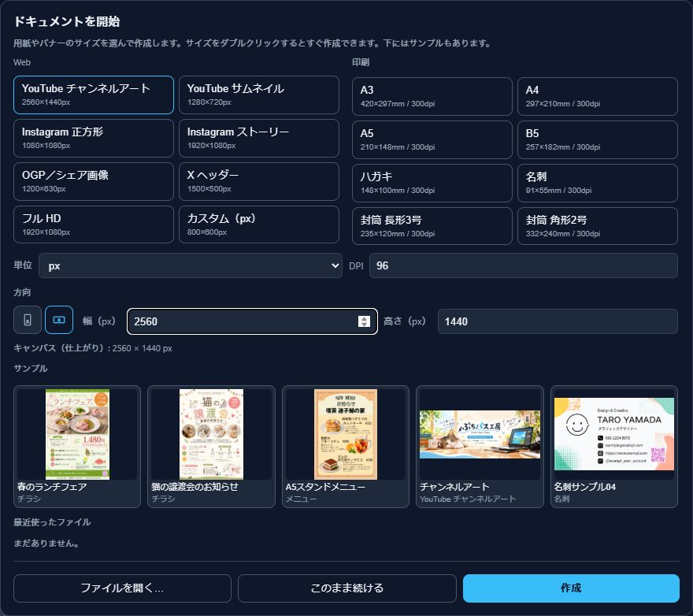Open 名刺サンプル04 sample thumbnail
The width and height of the screenshot is (693, 616).
[614, 447]
